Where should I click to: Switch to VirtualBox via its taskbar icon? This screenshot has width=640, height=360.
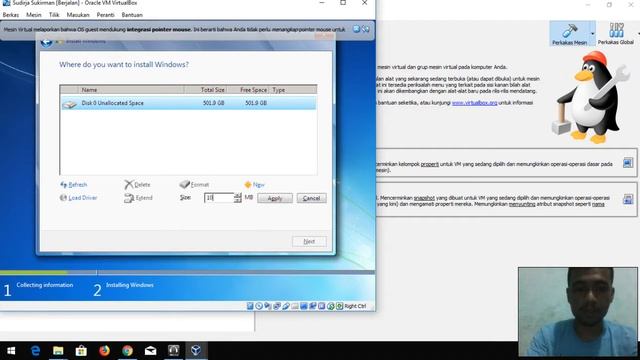196,351
